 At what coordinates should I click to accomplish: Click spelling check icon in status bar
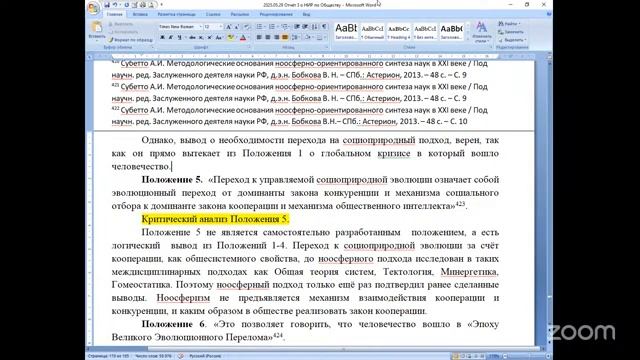[x=181, y=356]
